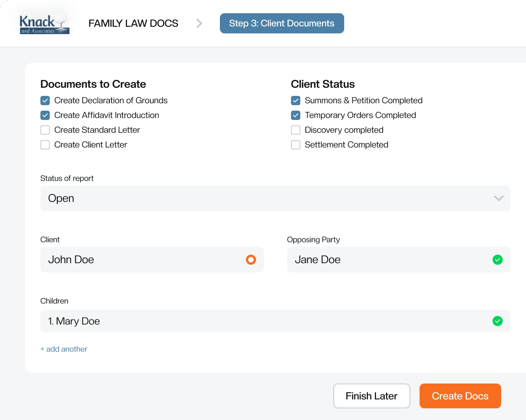Screen dimensions: 526x420
Task: Click the Client field with John Doe
Action: coord(152,260)
